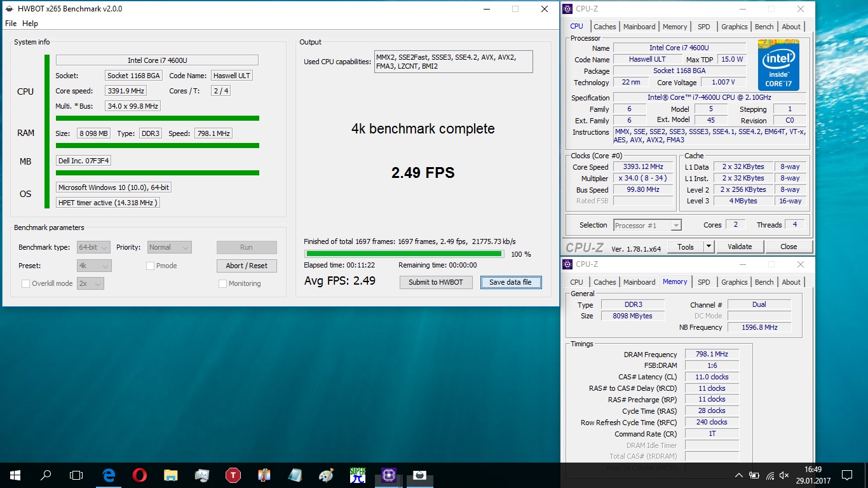
Task: Toggle the Pmode checkbox
Action: 151,266
